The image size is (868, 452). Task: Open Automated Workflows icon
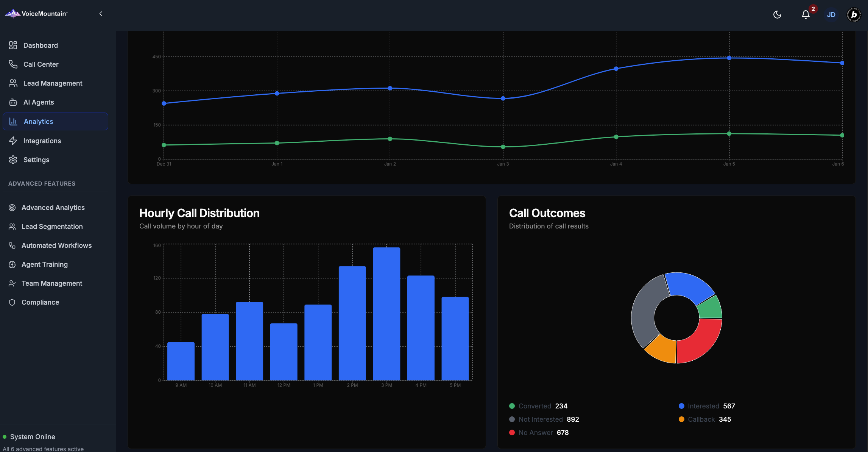12,246
